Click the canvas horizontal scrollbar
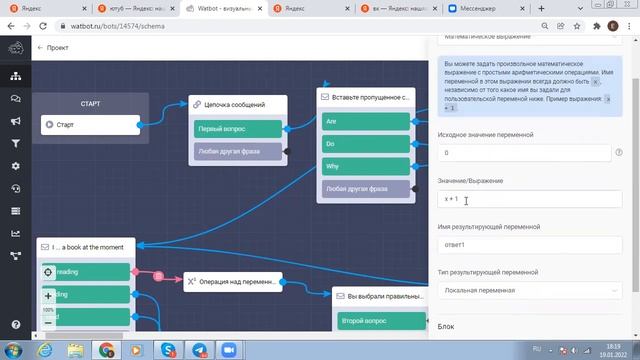 tap(84, 336)
